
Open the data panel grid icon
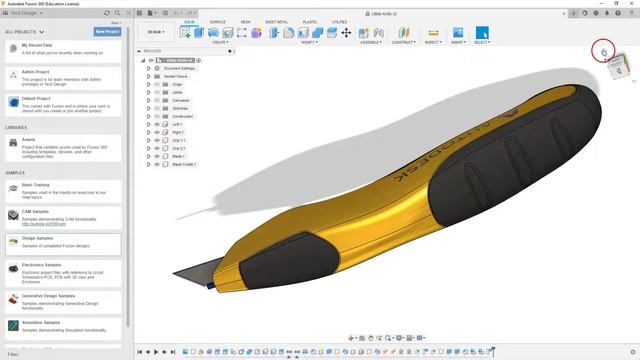click(139, 13)
